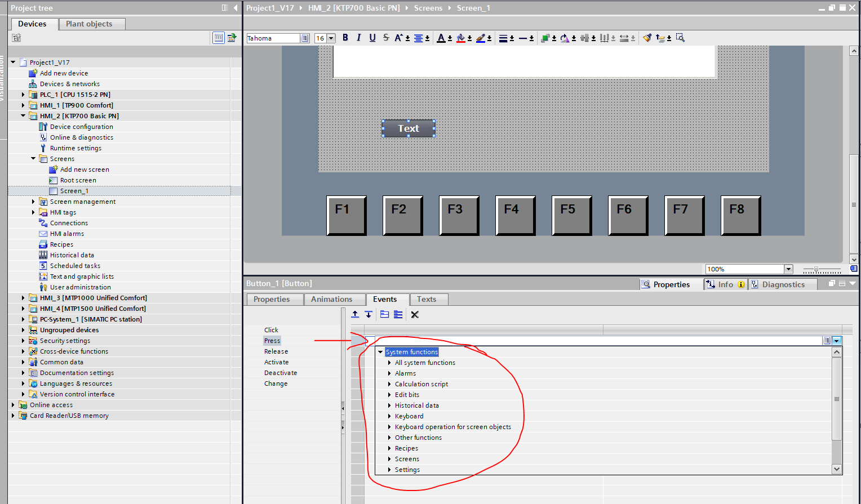Screen dimensions: 861x504
Task: Select the Release event in list
Action: tap(276, 351)
